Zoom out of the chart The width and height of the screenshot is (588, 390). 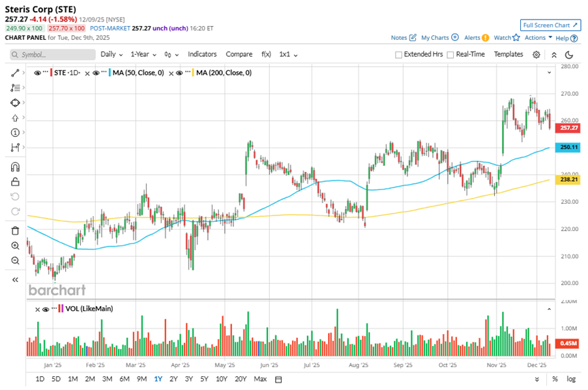tap(15, 260)
